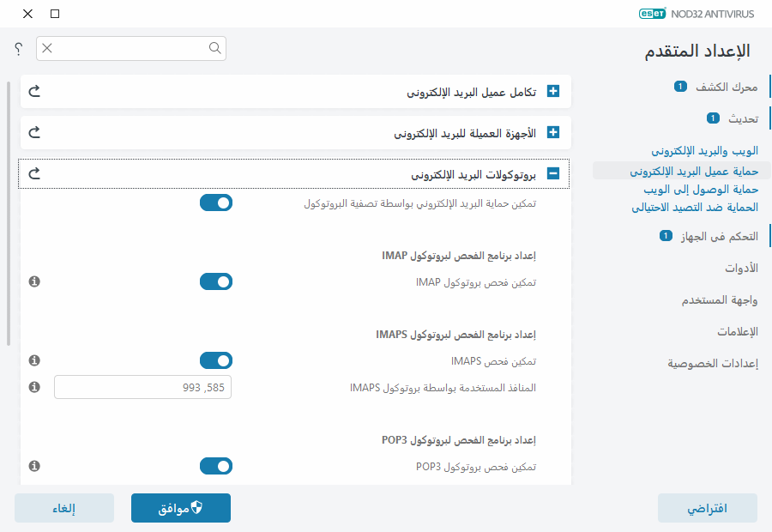This screenshot has height=532, width=772.
Task: Click the OK button to confirm settings
Action: pos(180,508)
